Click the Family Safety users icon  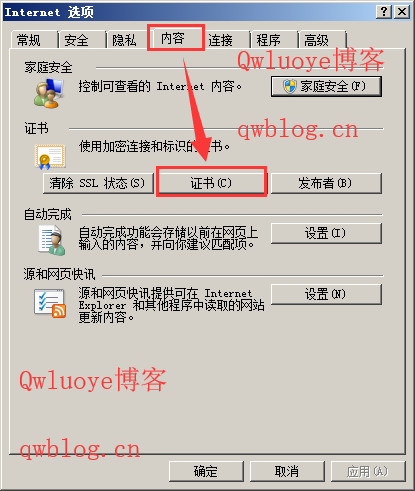pos(49,93)
